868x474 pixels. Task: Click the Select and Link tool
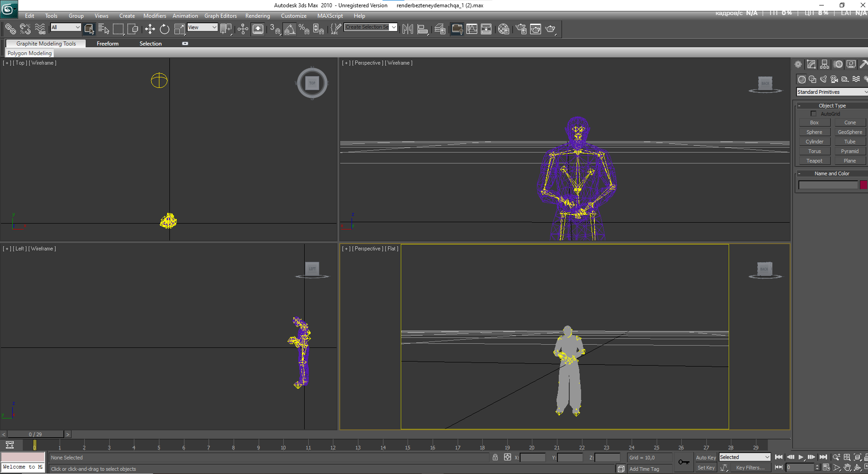coord(10,29)
